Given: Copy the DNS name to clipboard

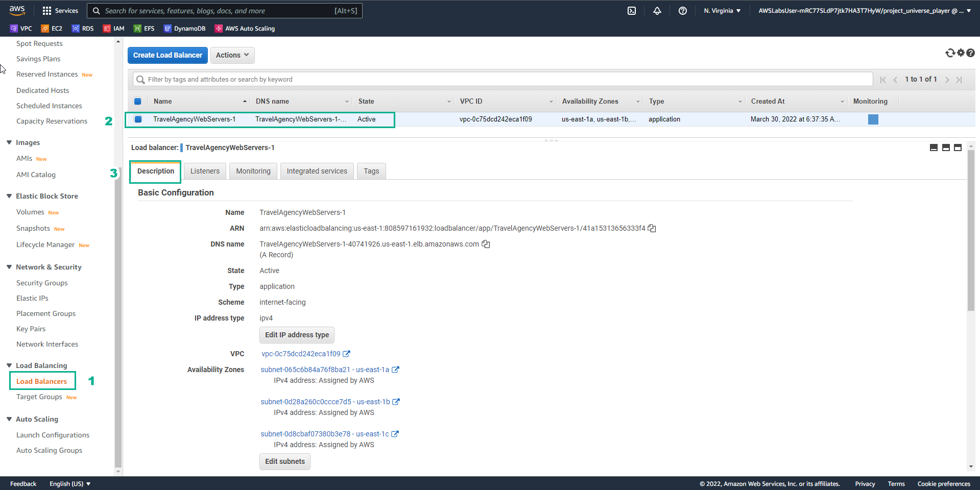Looking at the screenshot, I should [x=486, y=244].
